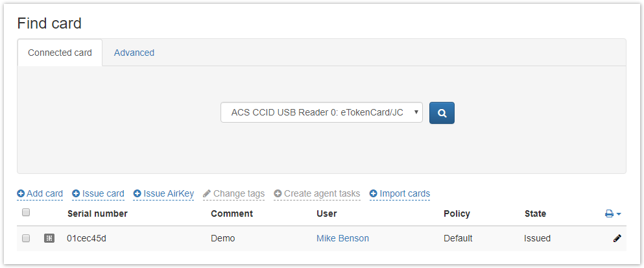The width and height of the screenshot is (644, 268).
Task: Click the magnifier search button
Action: [x=442, y=113]
